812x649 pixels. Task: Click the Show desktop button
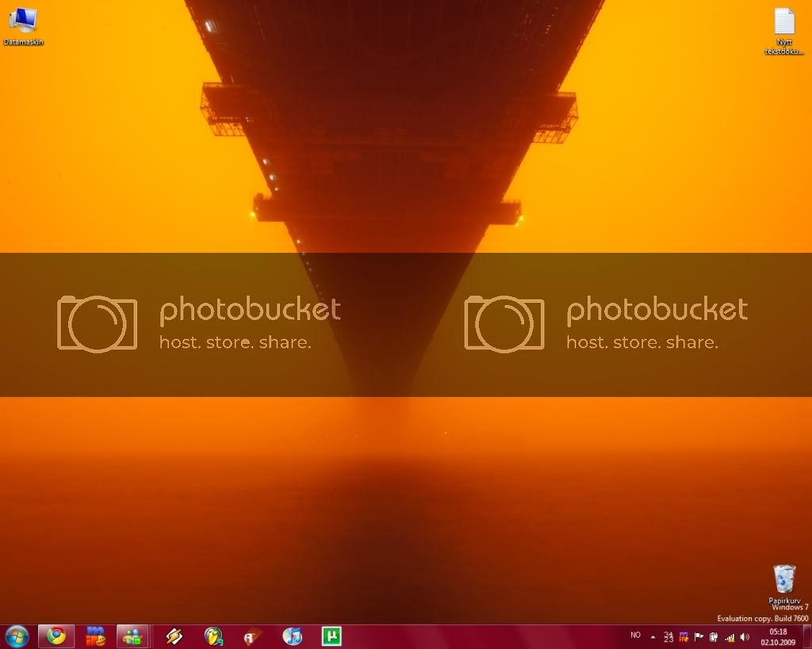point(807,637)
